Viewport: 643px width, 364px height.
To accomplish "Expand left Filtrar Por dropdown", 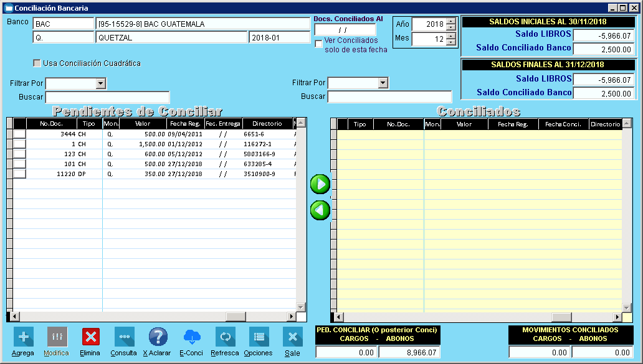I will pos(101,83).
